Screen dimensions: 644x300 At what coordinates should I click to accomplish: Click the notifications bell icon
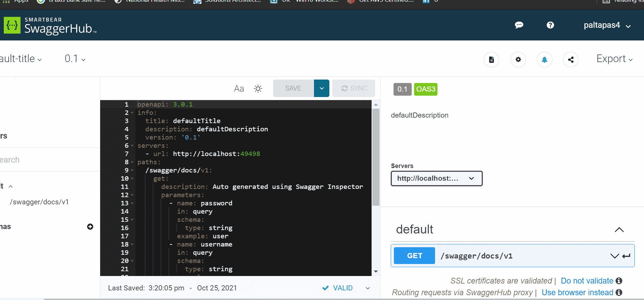pos(545,60)
